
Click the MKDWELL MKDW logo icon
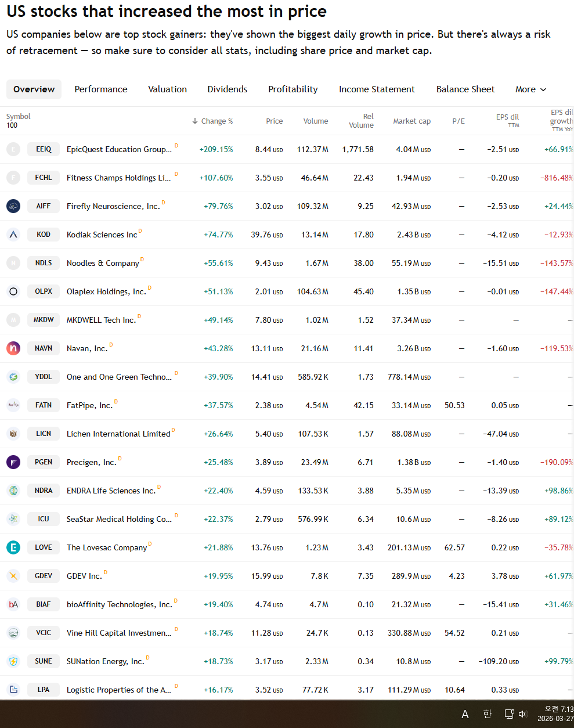pyautogui.click(x=13, y=320)
